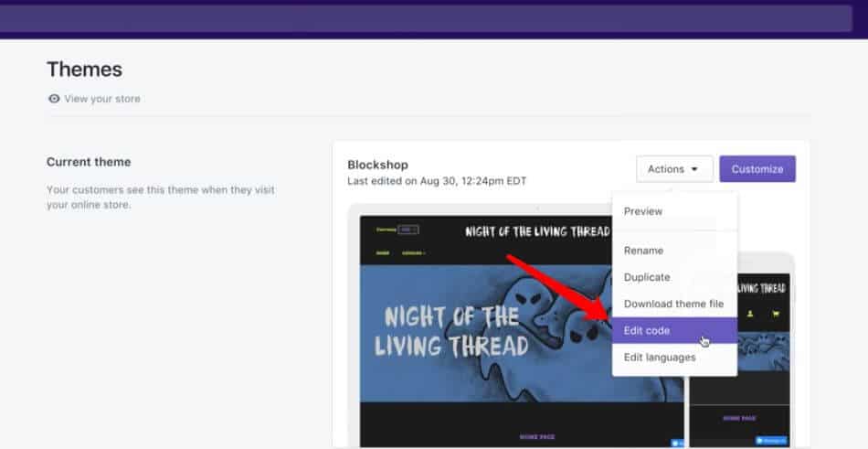868x449 pixels.
Task: Click the search bar at the top
Action: tap(425, 19)
